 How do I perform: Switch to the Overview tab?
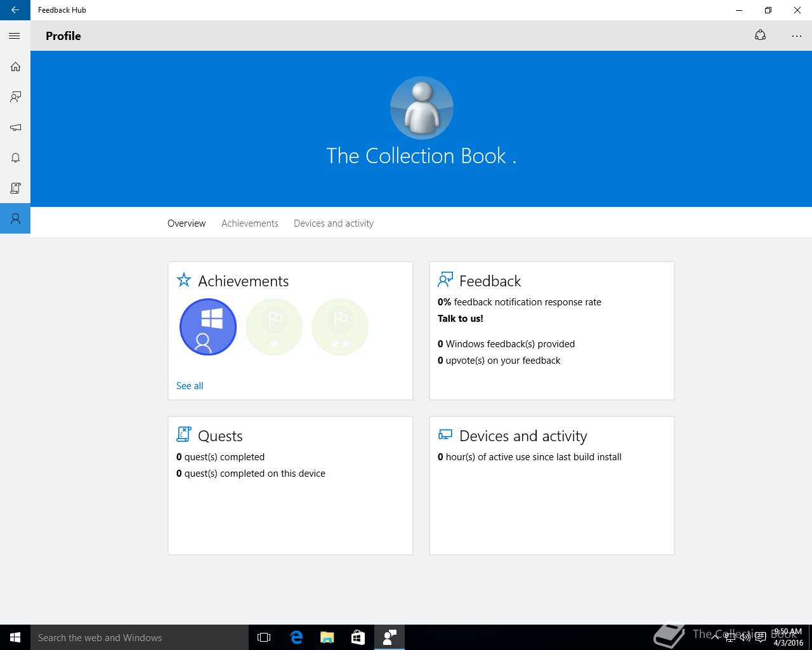tap(187, 223)
